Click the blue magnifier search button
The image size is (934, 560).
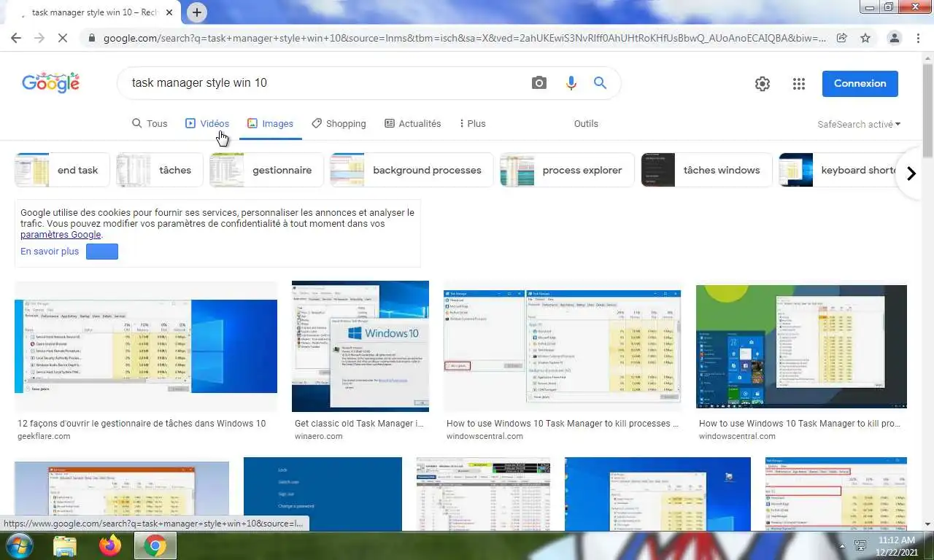tap(600, 83)
